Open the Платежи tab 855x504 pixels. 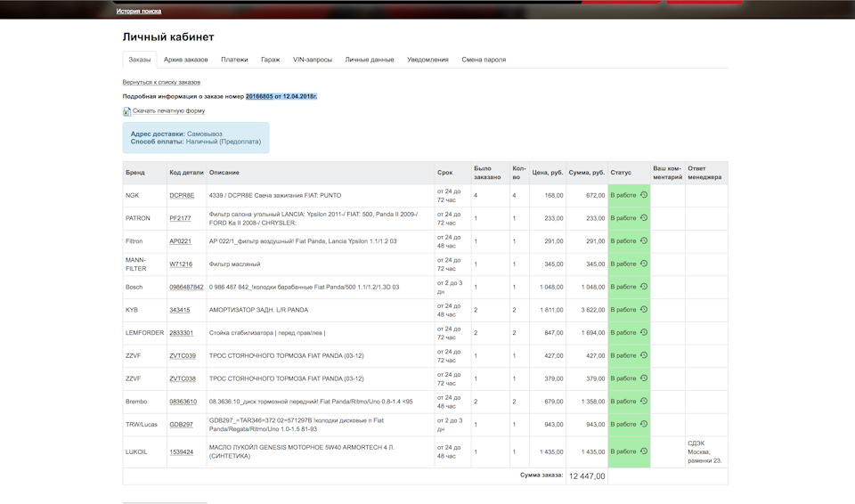[234, 60]
